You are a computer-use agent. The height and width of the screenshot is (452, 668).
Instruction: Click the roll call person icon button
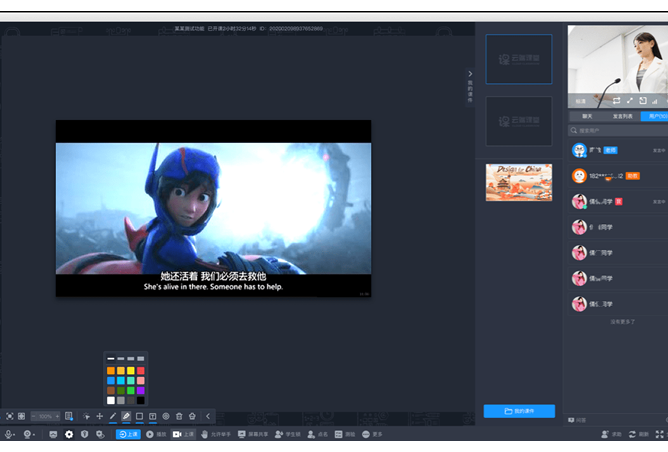click(317, 434)
